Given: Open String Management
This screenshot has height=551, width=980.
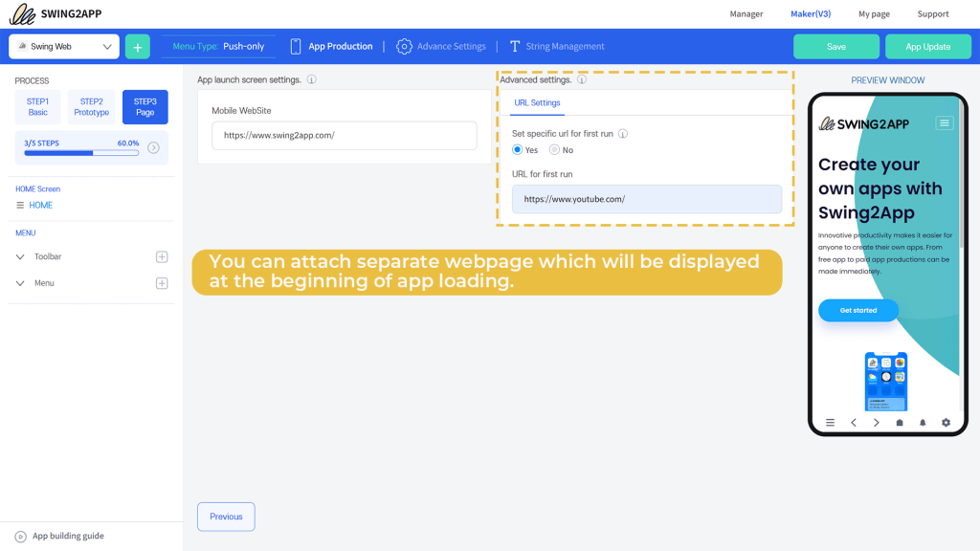Looking at the screenshot, I should click(565, 46).
